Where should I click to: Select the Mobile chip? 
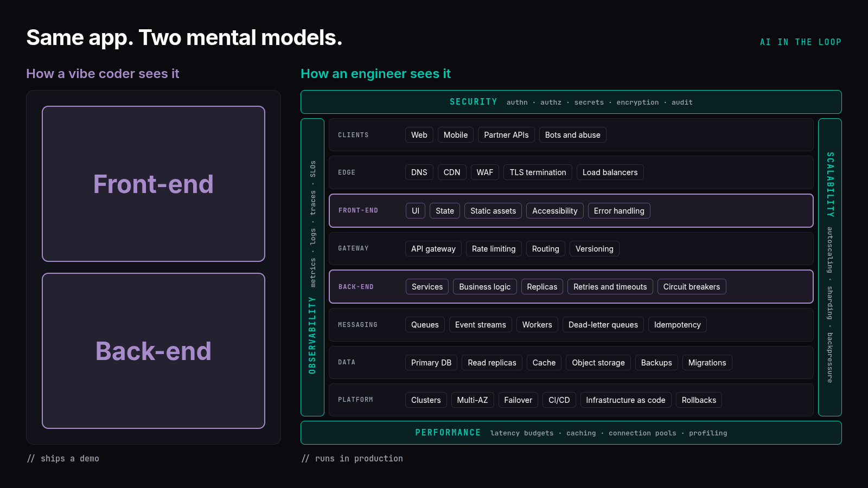[456, 135]
